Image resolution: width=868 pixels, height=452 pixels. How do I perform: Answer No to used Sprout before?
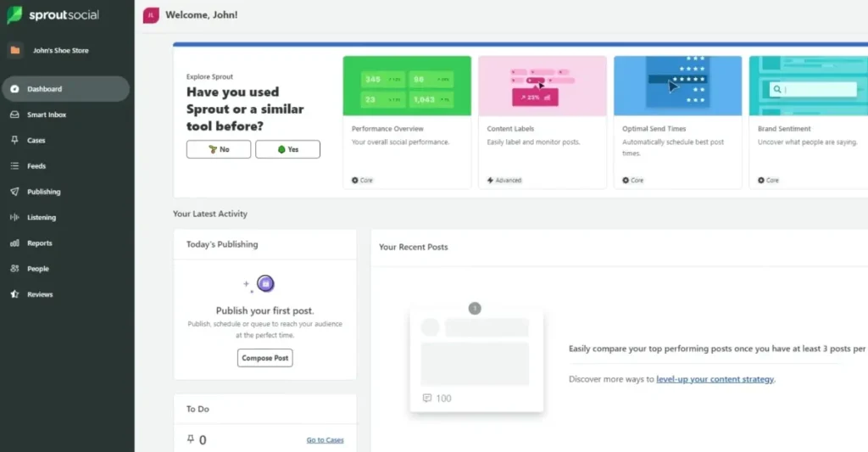coord(219,149)
